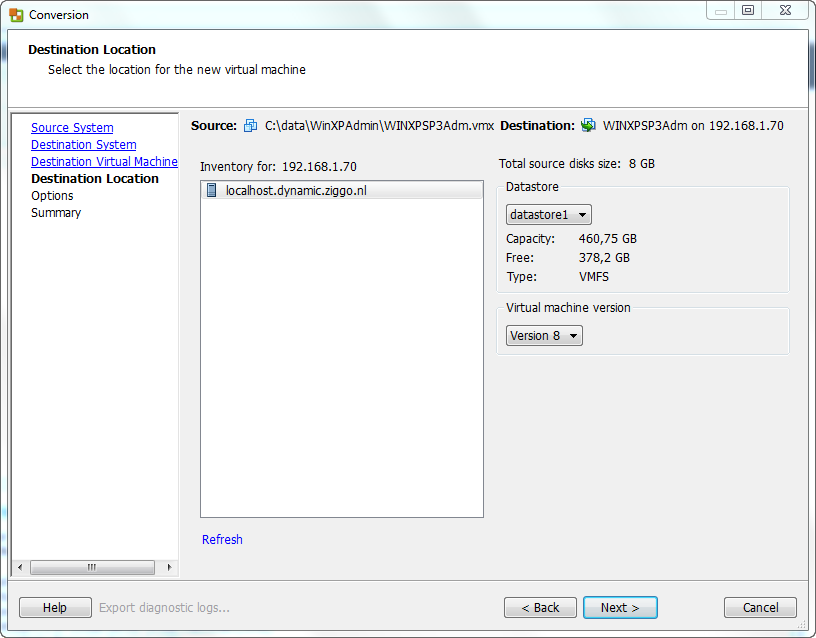
Task: Click the Conversion app icon in title bar
Action: pyautogui.click(x=16, y=15)
